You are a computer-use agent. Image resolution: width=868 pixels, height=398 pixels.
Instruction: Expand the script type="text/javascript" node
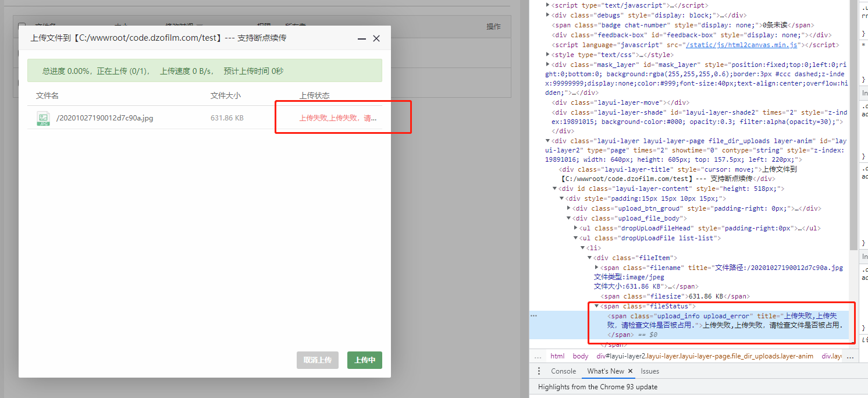coord(547,5)
